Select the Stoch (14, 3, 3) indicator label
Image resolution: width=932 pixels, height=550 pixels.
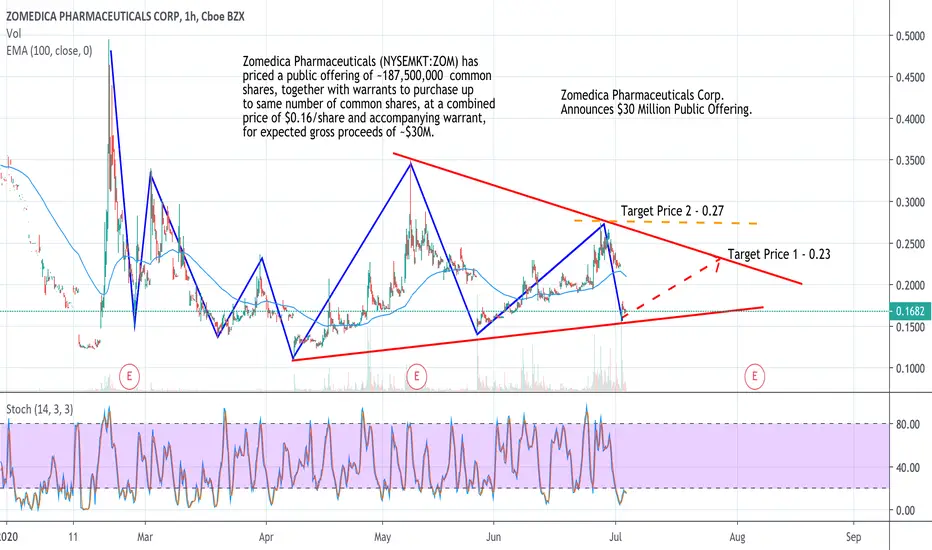tap(40, 409)
